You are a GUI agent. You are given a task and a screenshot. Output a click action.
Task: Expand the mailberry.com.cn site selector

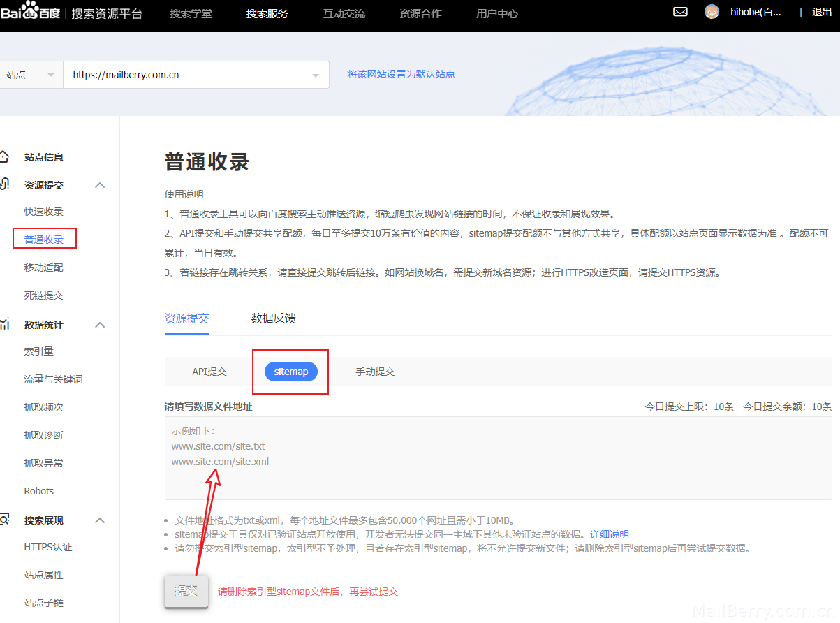[196, 75]
